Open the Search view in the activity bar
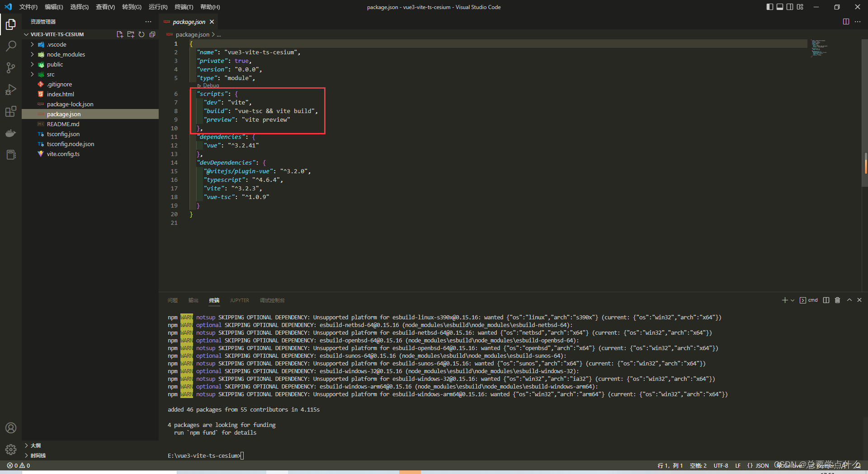The image size is (868, 474). click(11, 46)
